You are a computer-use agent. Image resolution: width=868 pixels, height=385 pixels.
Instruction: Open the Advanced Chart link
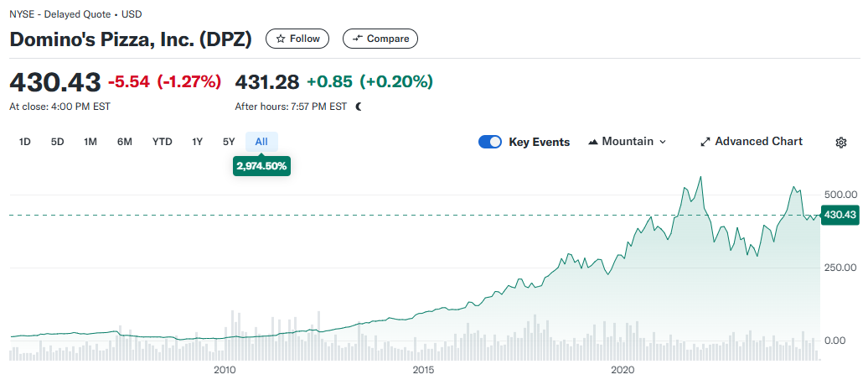coord(752,141)
